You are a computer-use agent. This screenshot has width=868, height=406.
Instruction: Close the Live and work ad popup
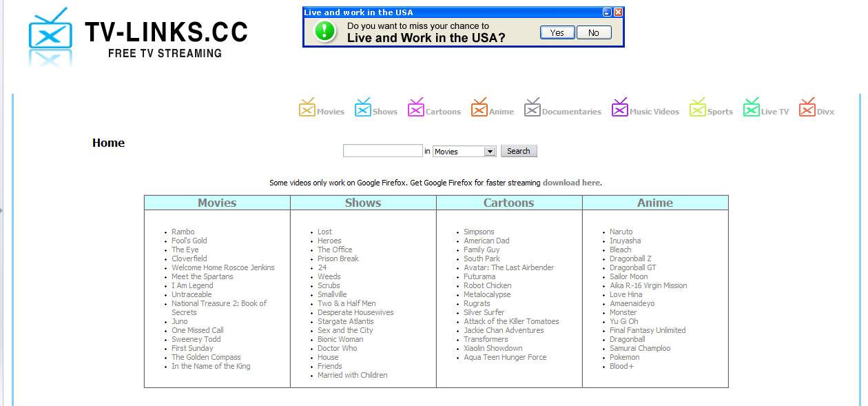click(x=618, y=12)
